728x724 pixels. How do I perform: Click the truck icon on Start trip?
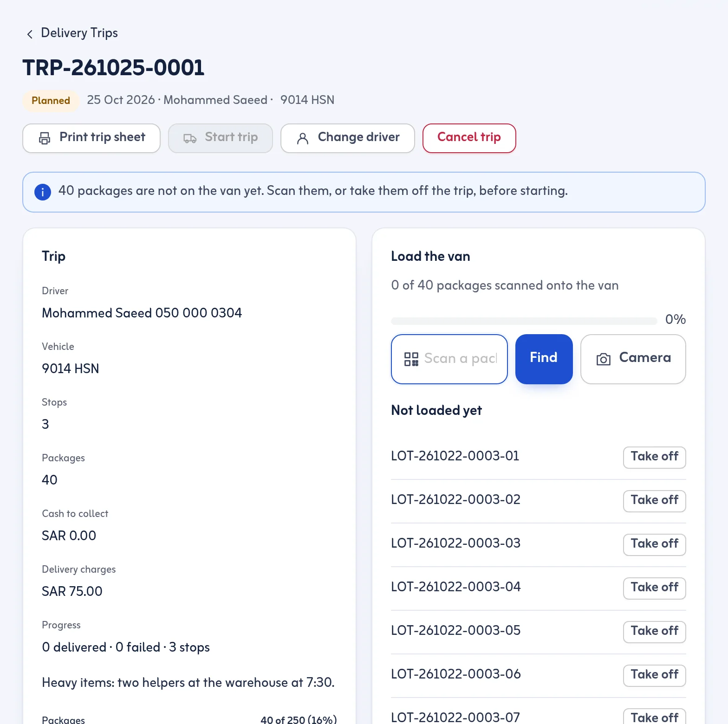tap(190, 138)
